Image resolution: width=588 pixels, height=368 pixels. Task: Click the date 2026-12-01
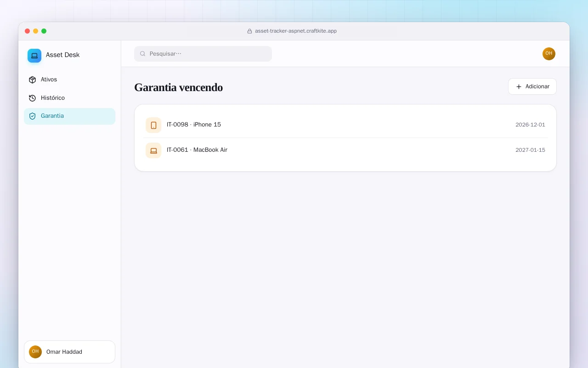coord(530,125)
